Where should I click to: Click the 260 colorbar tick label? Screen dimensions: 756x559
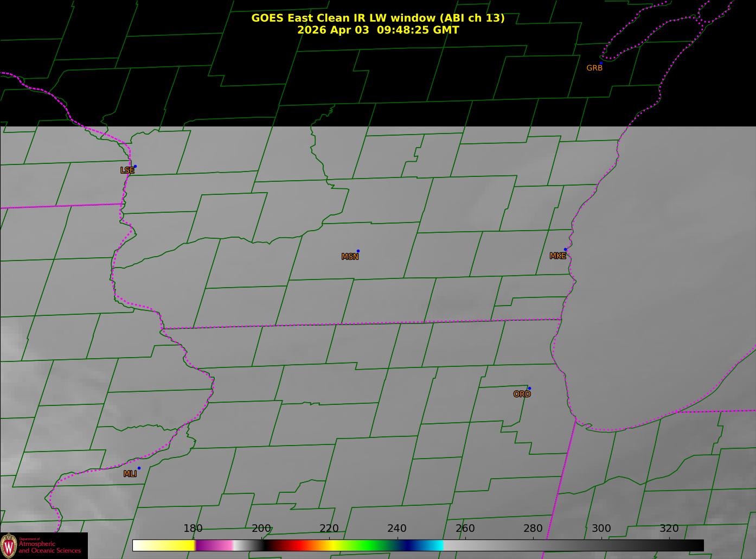click(x=465, y=529)
